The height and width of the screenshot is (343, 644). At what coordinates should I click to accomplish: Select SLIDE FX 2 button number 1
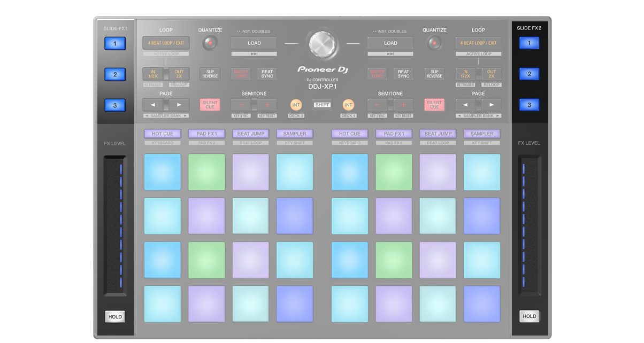tap(529, 43)
